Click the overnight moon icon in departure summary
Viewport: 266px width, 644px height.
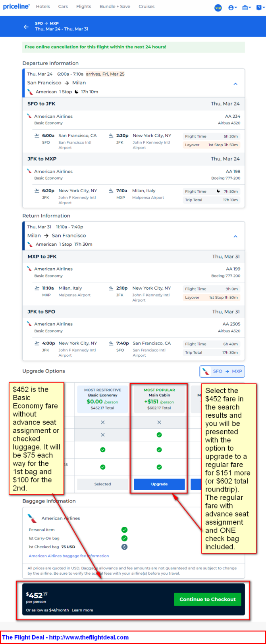(77, 92)
